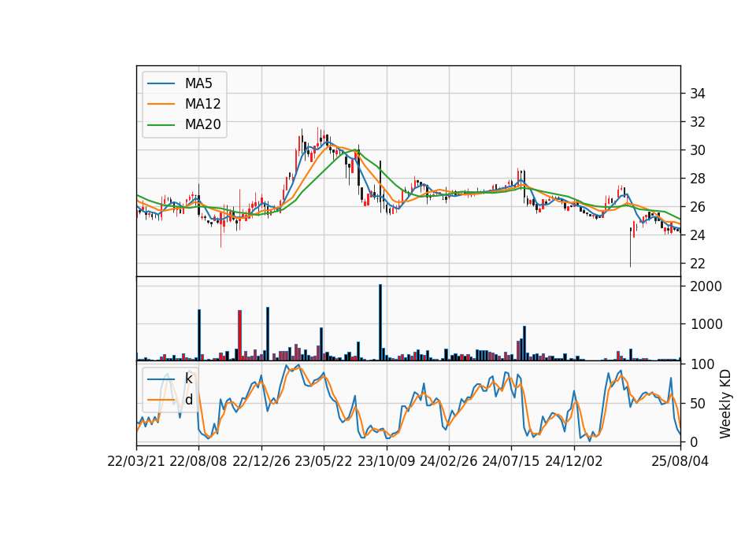
Task: Click the Weekly KD axis label
Action: coord(724,404)
